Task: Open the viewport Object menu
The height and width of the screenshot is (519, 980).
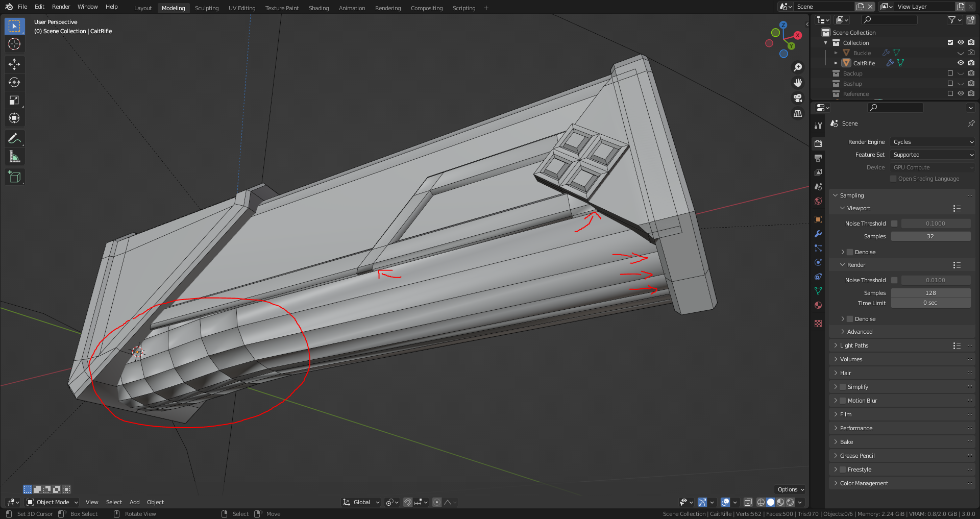Action: 155,502
